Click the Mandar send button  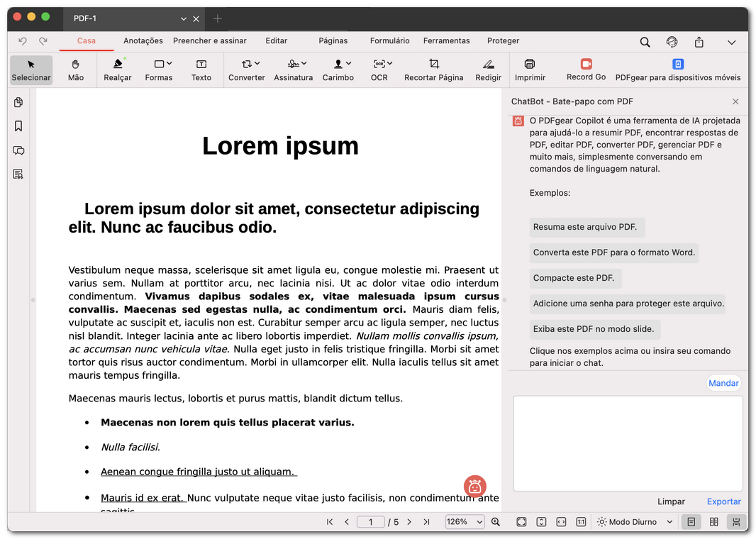(723, 383)
